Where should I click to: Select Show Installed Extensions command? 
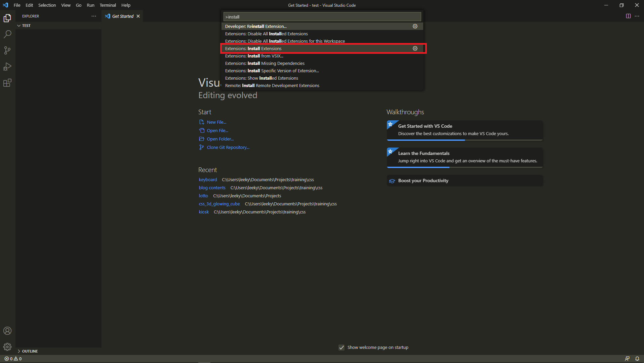(x=322, y=78)
